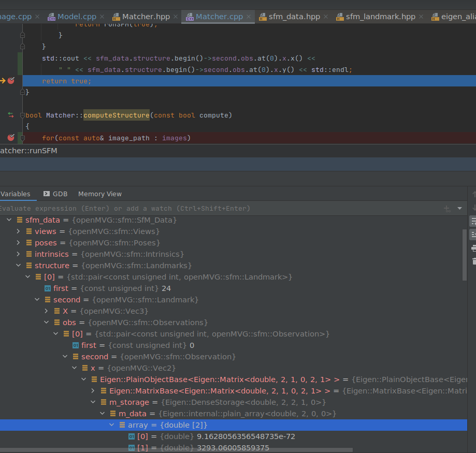
Task: Collapse the sfm_data variable node
Action: (9, 220)
